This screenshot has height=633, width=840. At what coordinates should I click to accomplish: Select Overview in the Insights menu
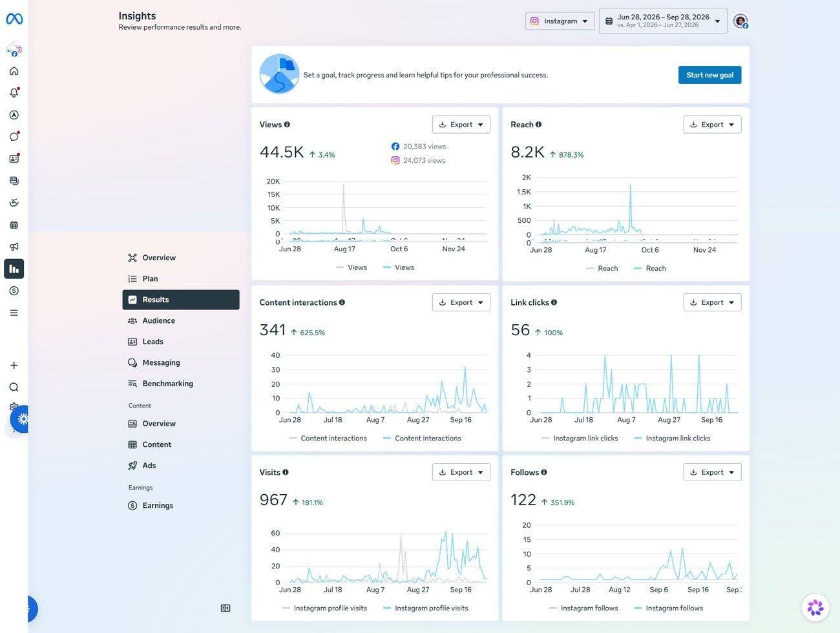[181, 258]
